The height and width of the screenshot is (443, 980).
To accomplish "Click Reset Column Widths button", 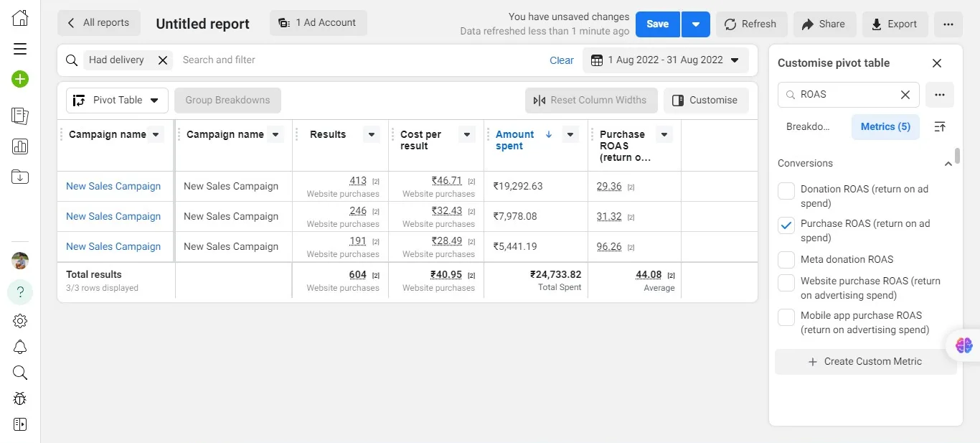I will 590,101.
